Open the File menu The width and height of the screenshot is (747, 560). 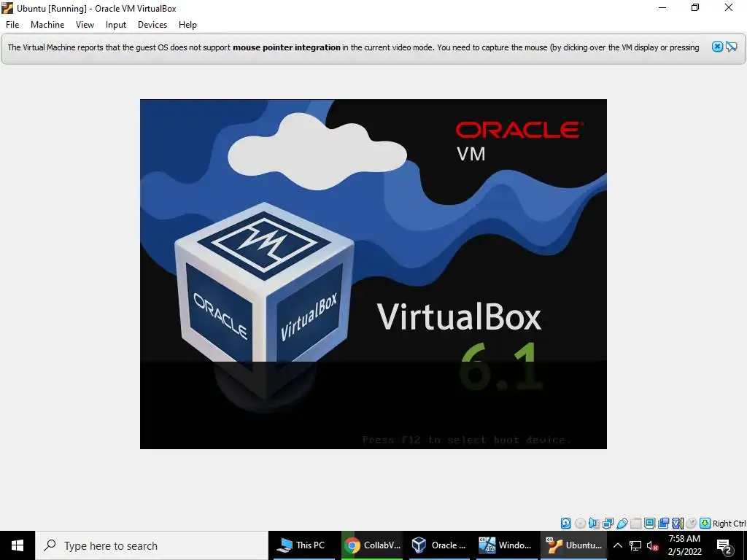[x=12, y=25]
